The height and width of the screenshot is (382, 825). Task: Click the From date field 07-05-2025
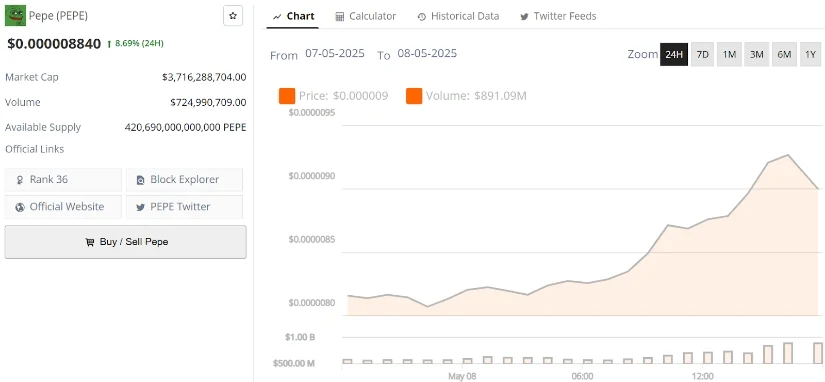(x=335, y=53)
